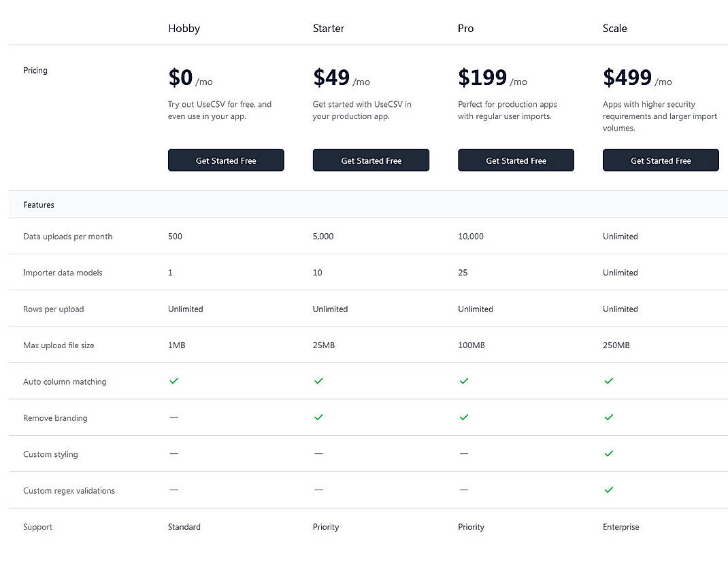
Task: Expand the Features section header
Action: (38, 205)
